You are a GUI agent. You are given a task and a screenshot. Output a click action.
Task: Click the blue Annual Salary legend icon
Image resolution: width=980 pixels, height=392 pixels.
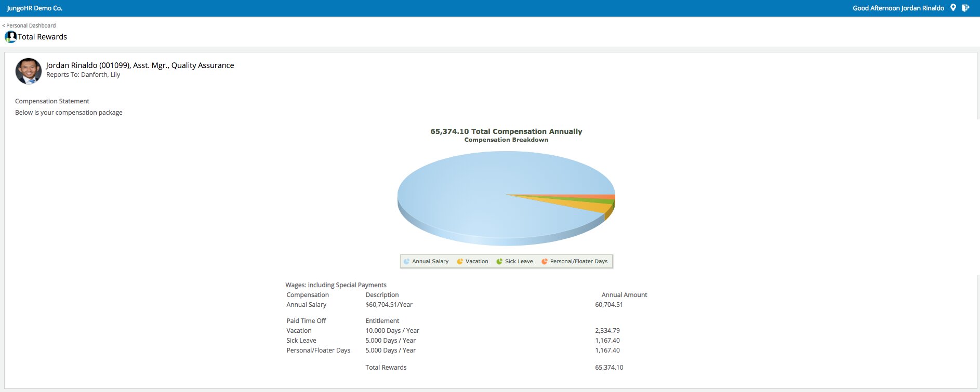[x=406, y=262]
